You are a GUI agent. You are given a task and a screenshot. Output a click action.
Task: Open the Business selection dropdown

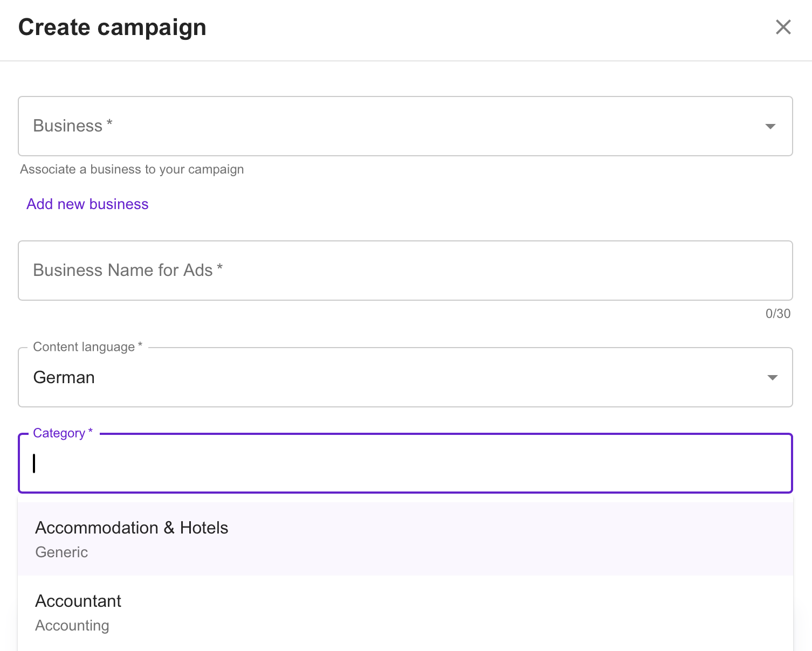[404, 126]
